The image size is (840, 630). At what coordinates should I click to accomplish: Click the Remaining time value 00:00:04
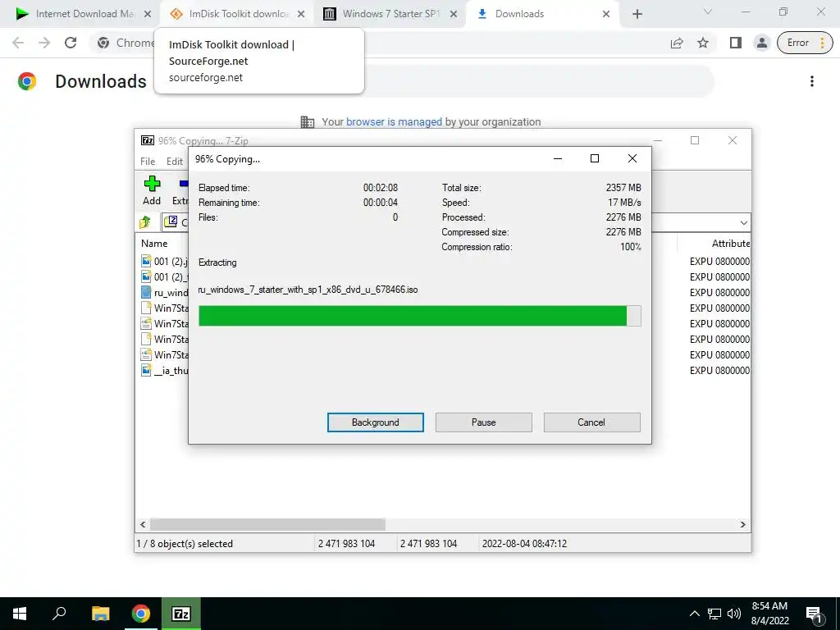381,203
